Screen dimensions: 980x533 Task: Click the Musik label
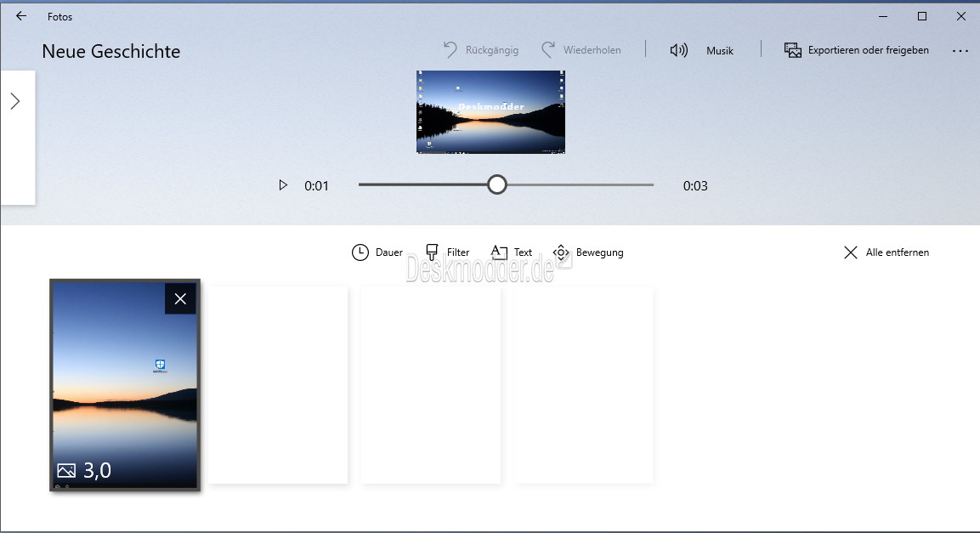[719, 51]
